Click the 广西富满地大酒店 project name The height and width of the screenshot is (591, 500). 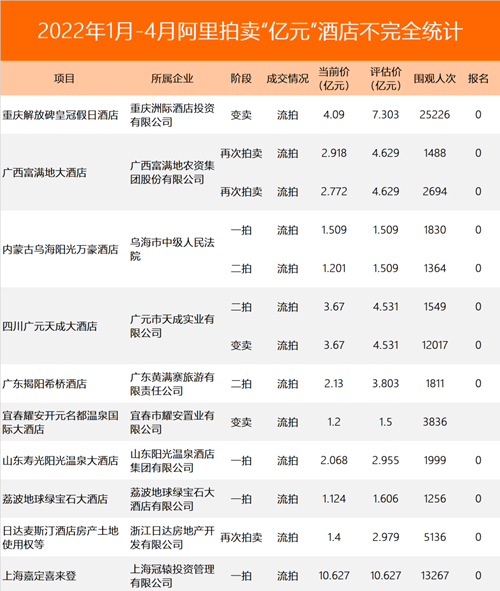click(x=44, y=173)
